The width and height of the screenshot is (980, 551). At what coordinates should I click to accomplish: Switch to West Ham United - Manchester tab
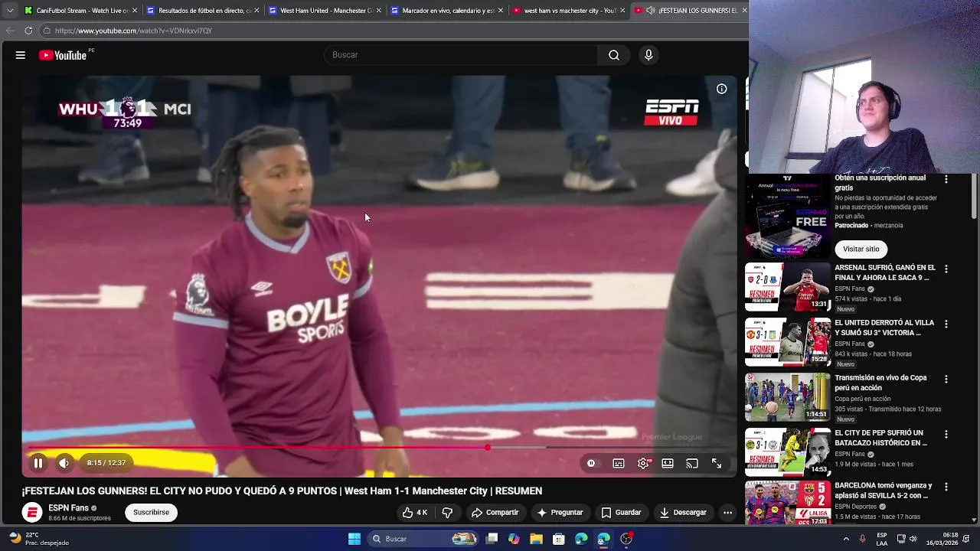coord(325,11)
